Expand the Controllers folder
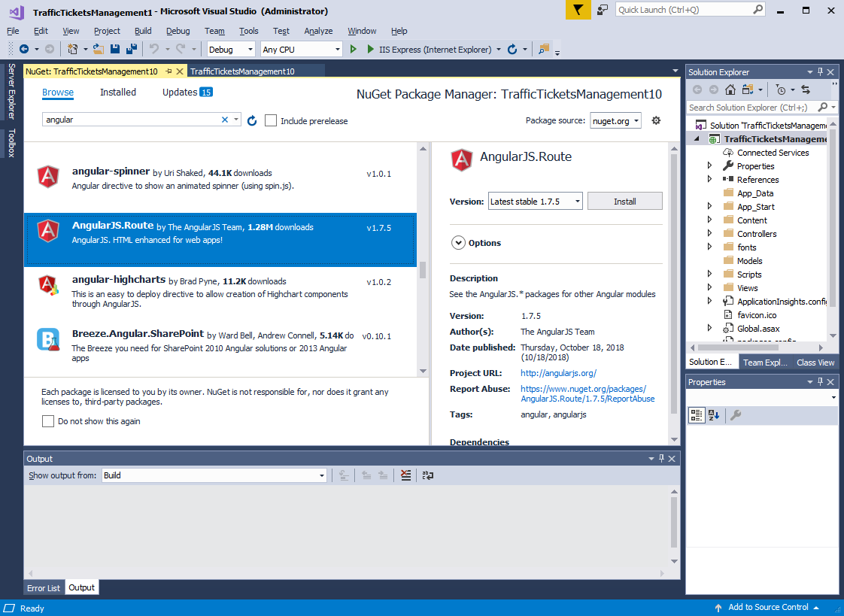The image size is (844, 616). point(709,233)
